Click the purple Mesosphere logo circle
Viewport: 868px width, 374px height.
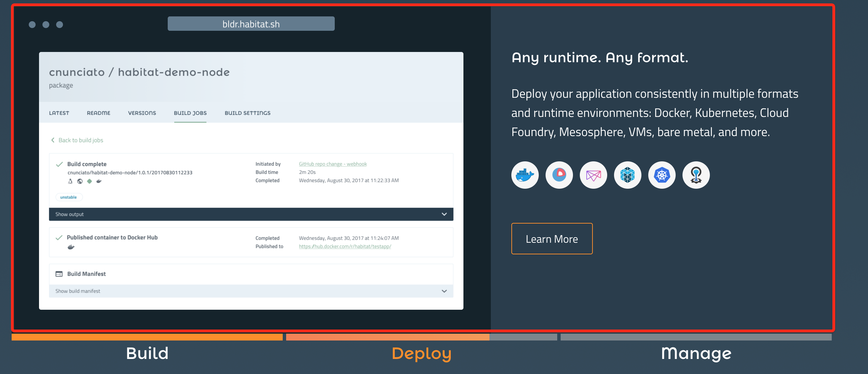[593, 175]
